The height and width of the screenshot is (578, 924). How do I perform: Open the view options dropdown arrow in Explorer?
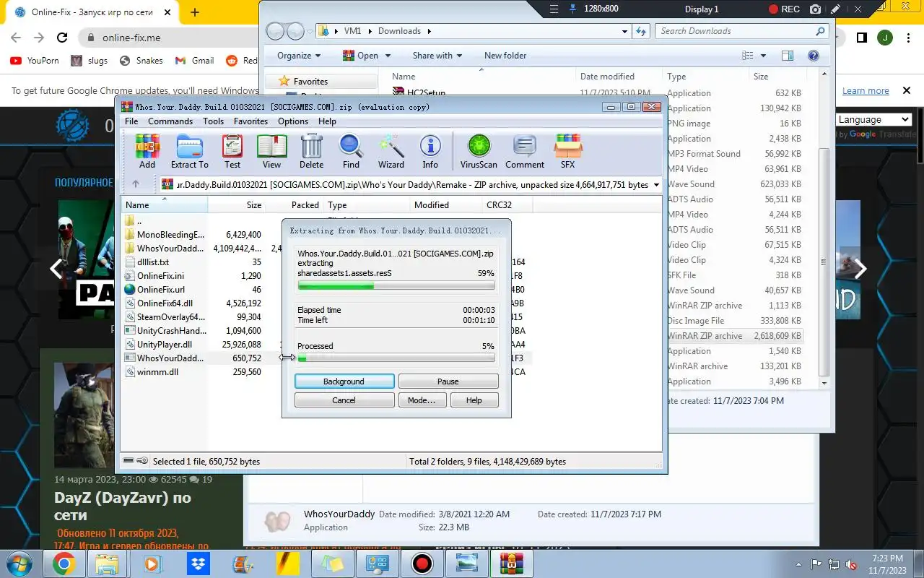(x=763, y=56)
